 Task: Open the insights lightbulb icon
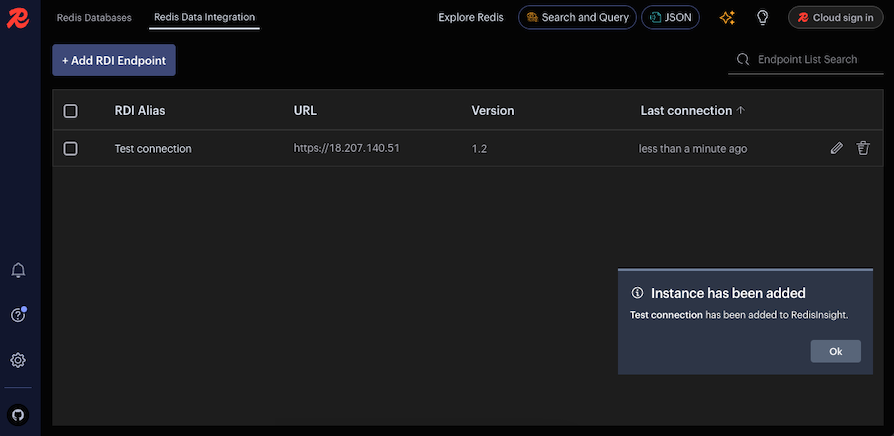coord(762,18)
